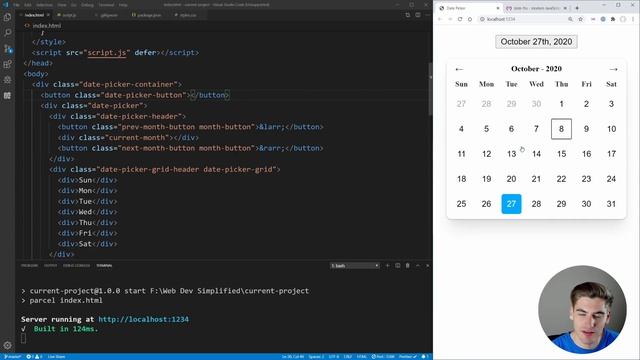
Task: Open the Manage gear icon in VS Code
Action: point(7,345)
